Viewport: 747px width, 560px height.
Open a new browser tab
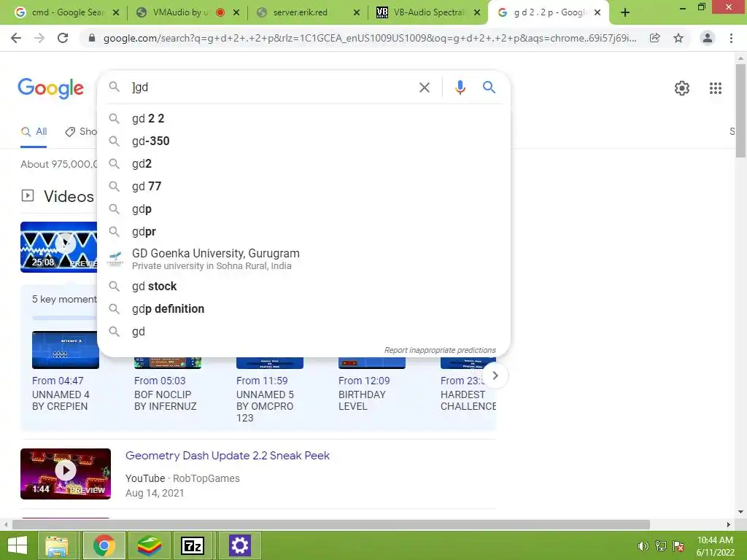click(x=625, y=12)
